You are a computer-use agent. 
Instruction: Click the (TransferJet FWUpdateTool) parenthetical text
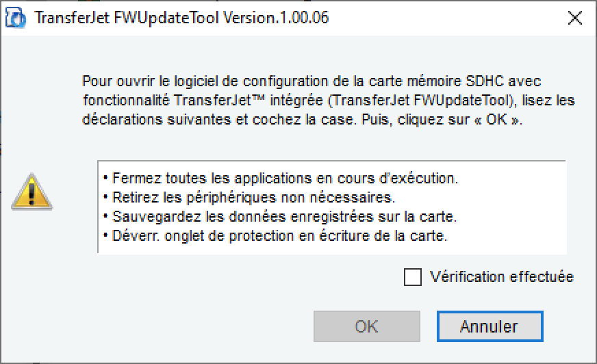(422, 101)
